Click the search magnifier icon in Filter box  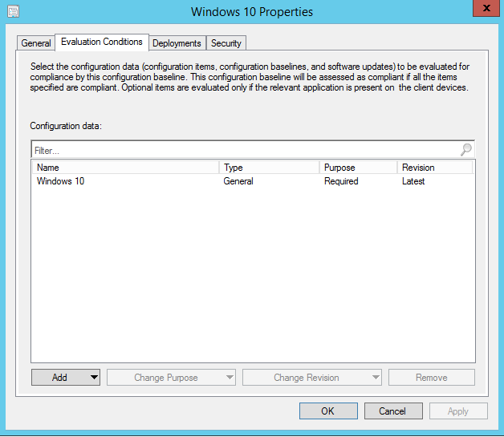point(465,150)
